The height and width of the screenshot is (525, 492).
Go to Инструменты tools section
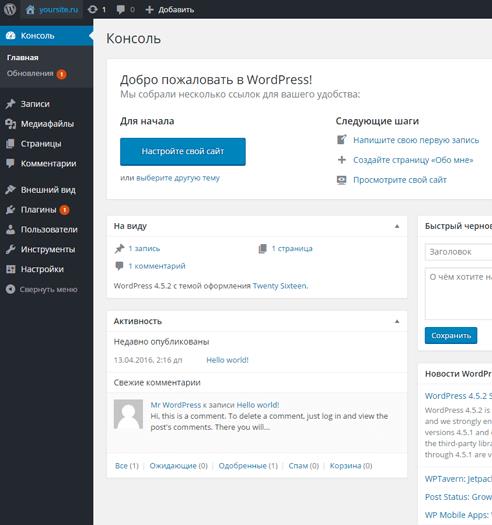[x=47, y=249]
